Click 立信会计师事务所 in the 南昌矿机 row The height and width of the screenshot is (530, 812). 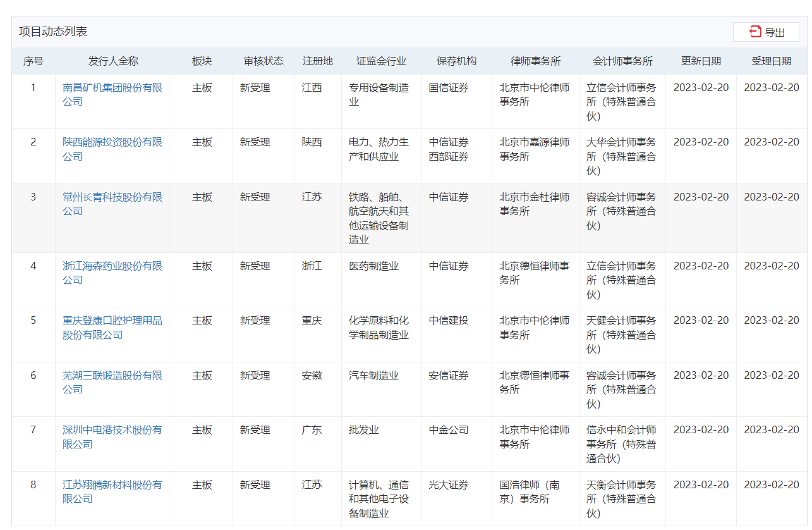pos(622,102)
